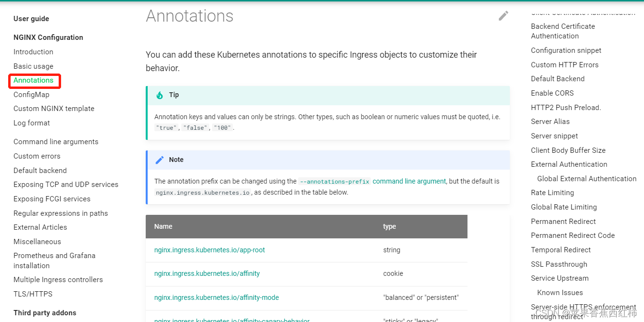Image resolution: width=644 pixels, height=322 pixels.
Task: Jump to Default Backend in contents
Action: [x=558, y=79]
